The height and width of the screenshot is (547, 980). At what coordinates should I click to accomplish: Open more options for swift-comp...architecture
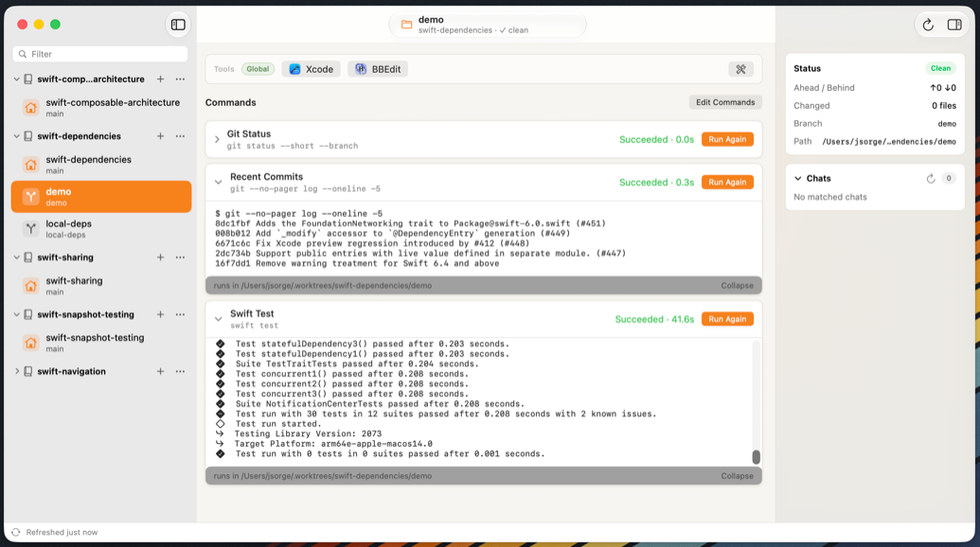pyautogui.click(x=180, y=79)
